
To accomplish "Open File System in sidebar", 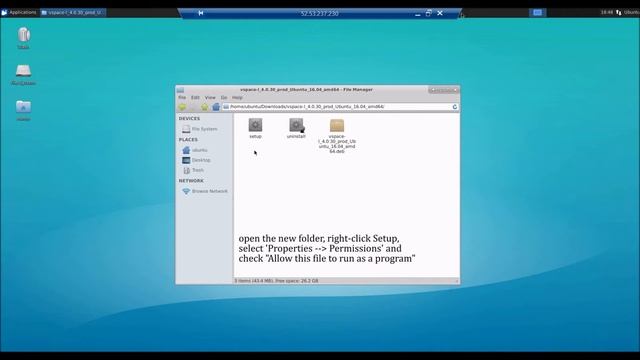I will pos(200,129).
